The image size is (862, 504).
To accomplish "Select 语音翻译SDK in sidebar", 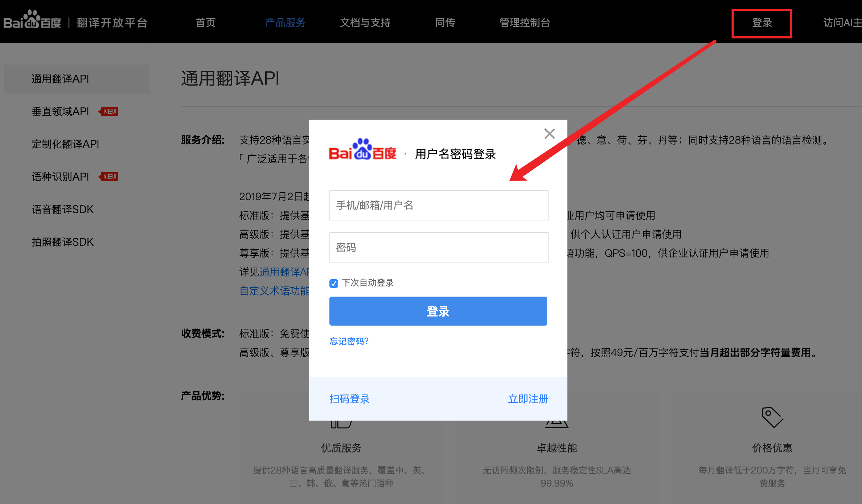I will 63,209.
